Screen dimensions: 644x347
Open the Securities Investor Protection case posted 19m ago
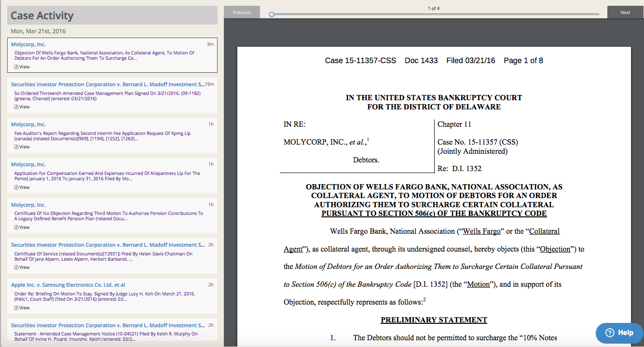(108, 84)
